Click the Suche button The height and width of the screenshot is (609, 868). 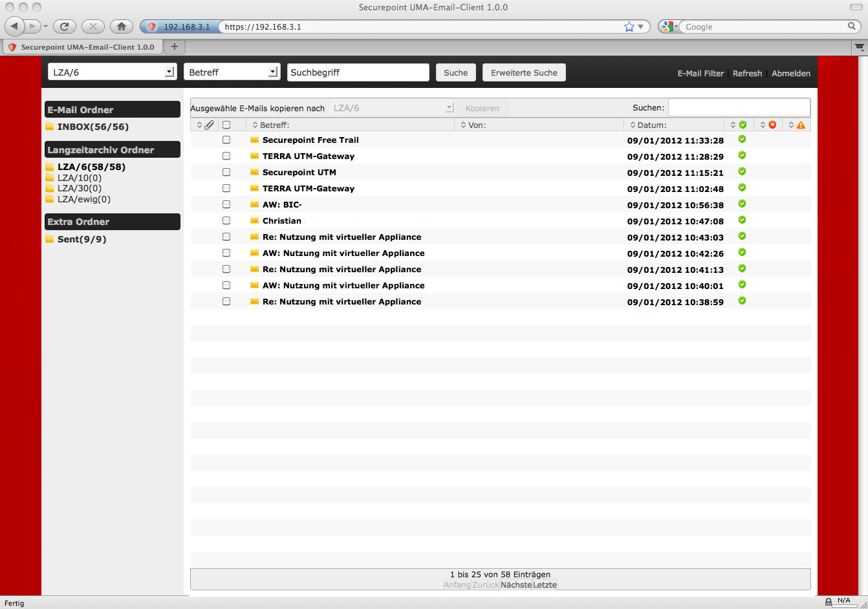point(456,72)
